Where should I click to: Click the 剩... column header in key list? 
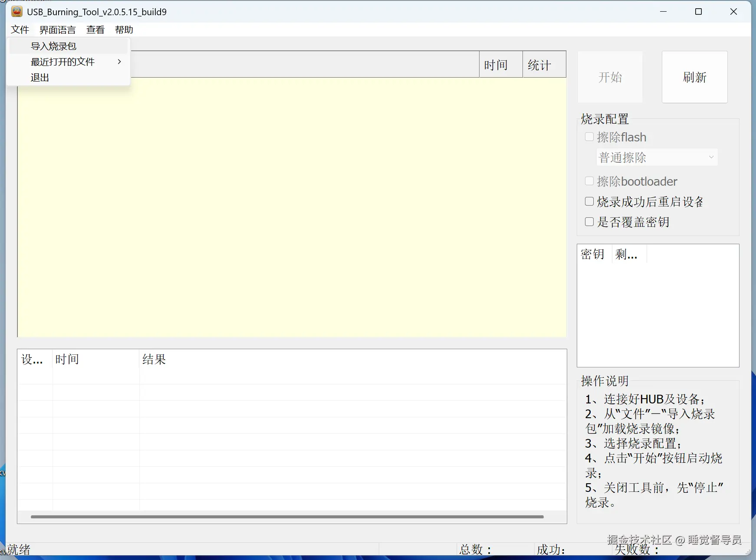(x=629, y=254)
